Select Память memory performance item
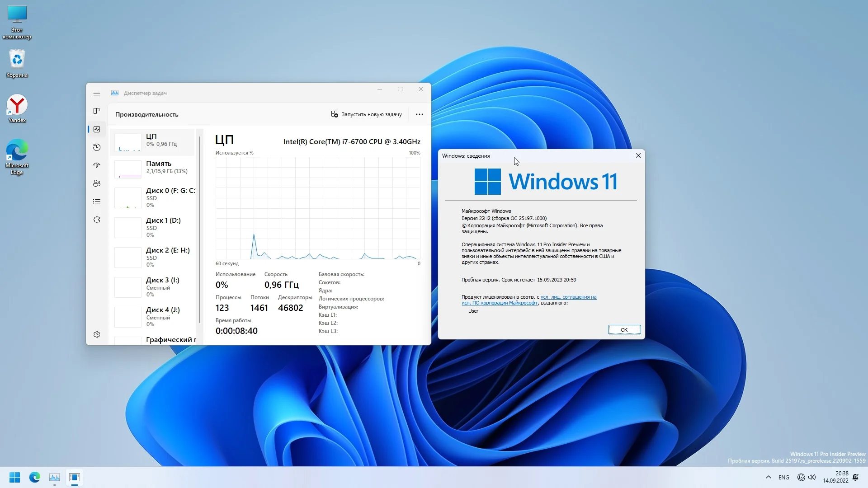This screenshot has width=868, height=488. (153, 168)
